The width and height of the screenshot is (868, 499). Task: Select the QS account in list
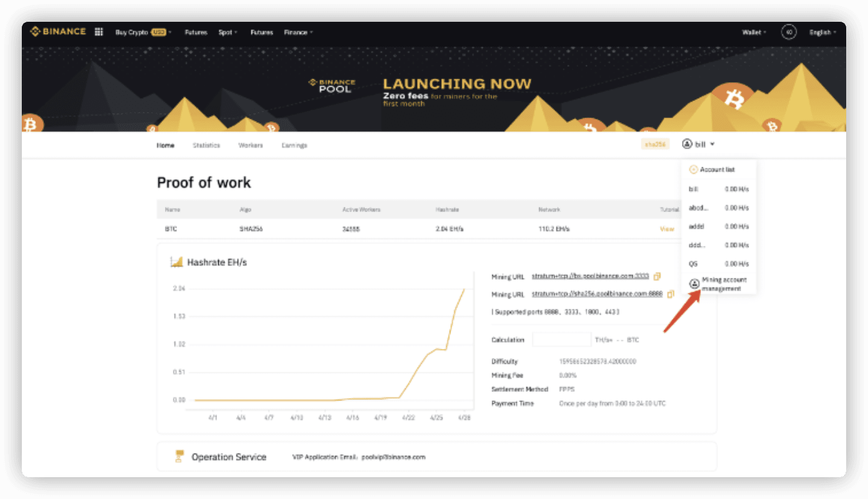pos(719,264)
